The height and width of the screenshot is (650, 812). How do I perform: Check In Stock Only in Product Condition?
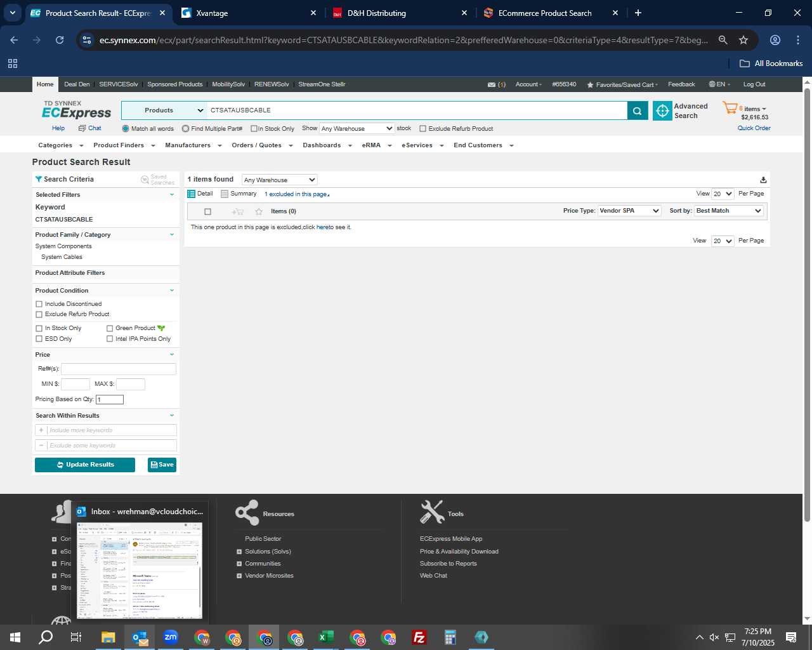pos(39,328)
